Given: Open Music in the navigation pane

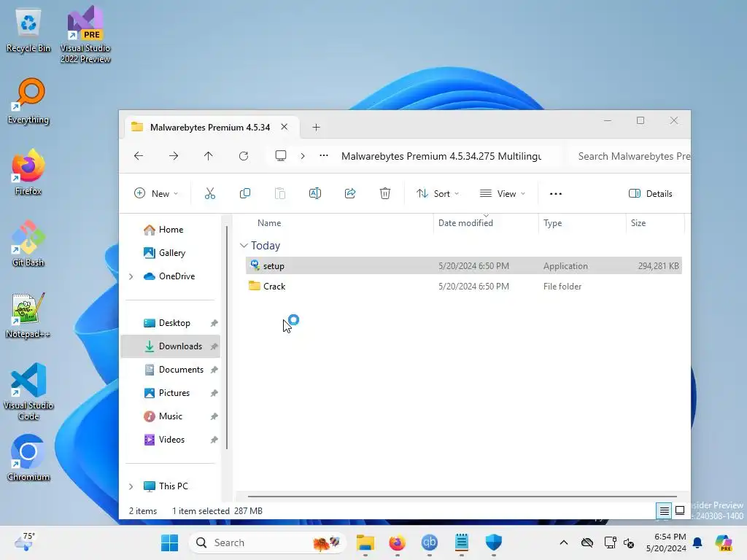Looking at the screenshot, I should [x=171, y=416].
